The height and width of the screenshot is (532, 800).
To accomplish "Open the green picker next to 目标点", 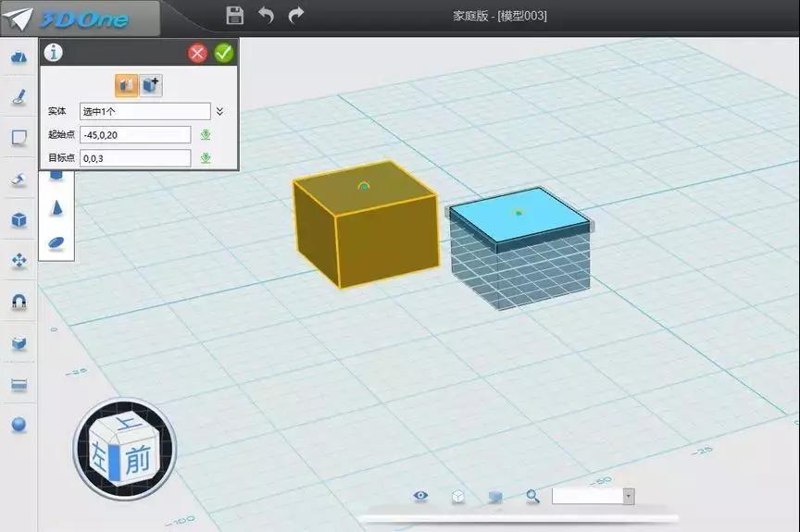I will tap(206, 158).
